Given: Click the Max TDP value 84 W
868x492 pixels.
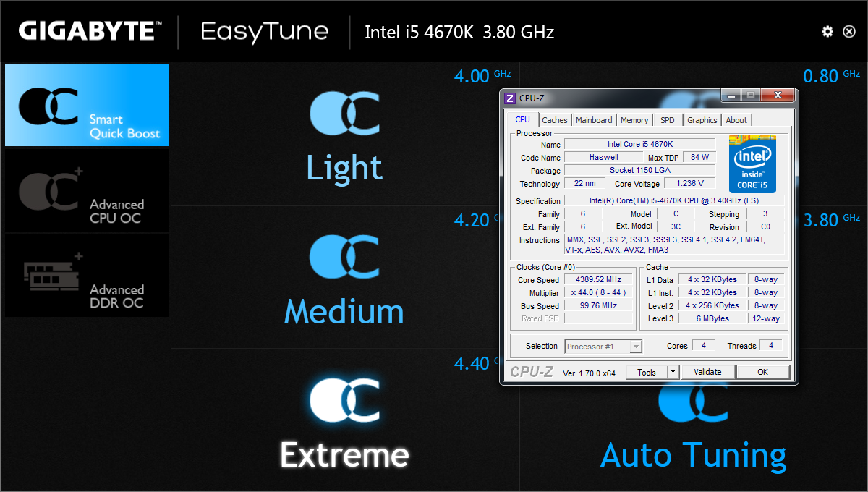Looking at the screenshot, I should (699, 157).
